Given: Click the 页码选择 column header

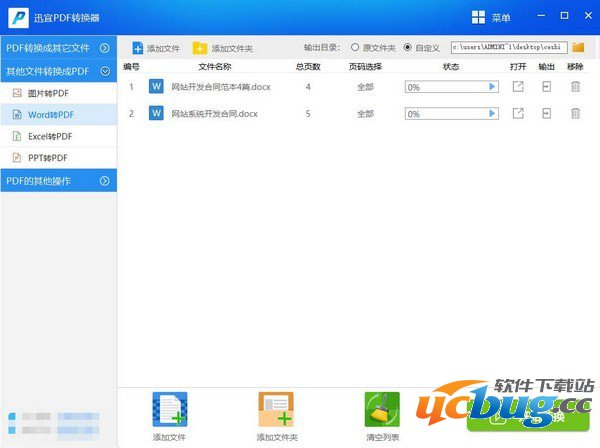Looking at the screenshot, I should pyautogui.click(x=365, y=67).
